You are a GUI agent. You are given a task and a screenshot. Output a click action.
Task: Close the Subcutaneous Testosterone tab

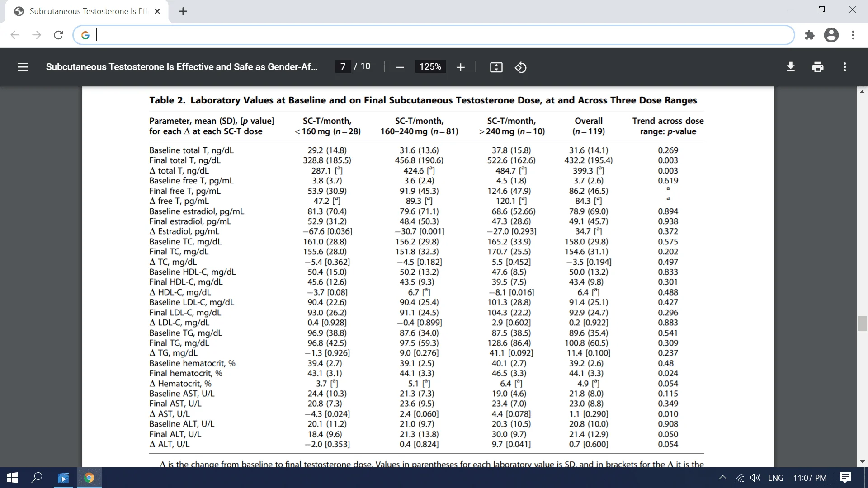pos(157,11)
